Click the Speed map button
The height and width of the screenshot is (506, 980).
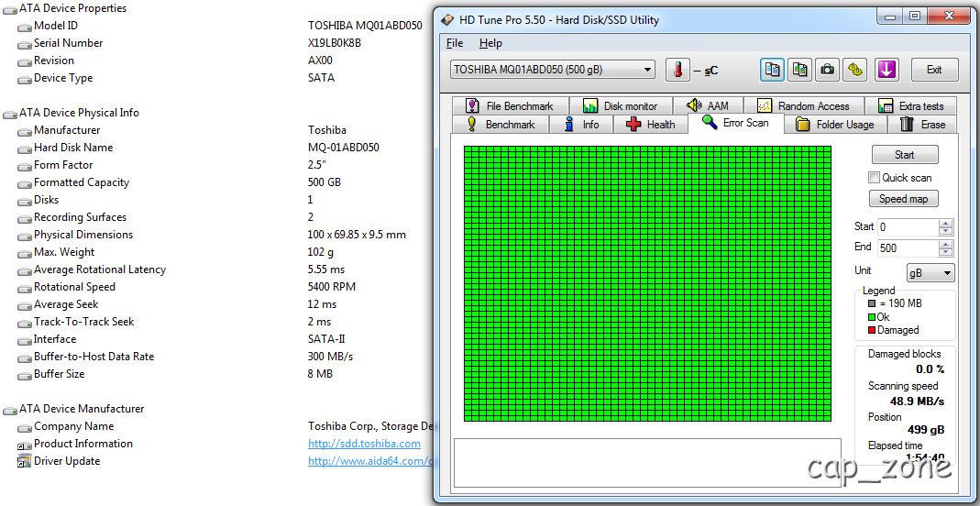coord(904,199)
